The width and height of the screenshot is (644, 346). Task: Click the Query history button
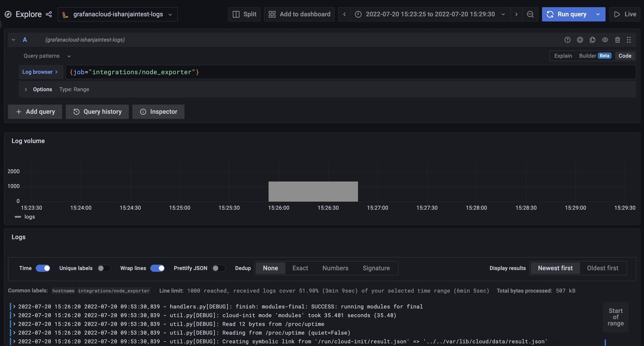[97, 112]
